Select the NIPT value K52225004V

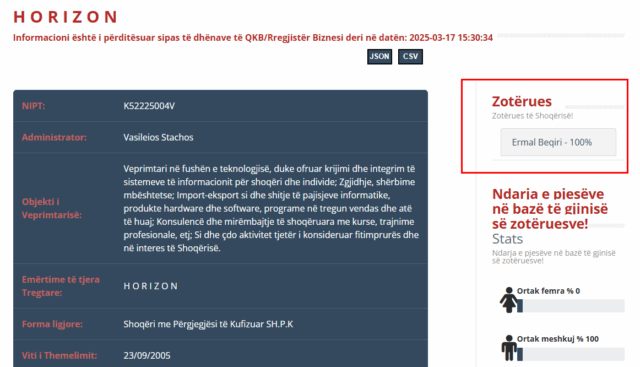coord(149,106)
